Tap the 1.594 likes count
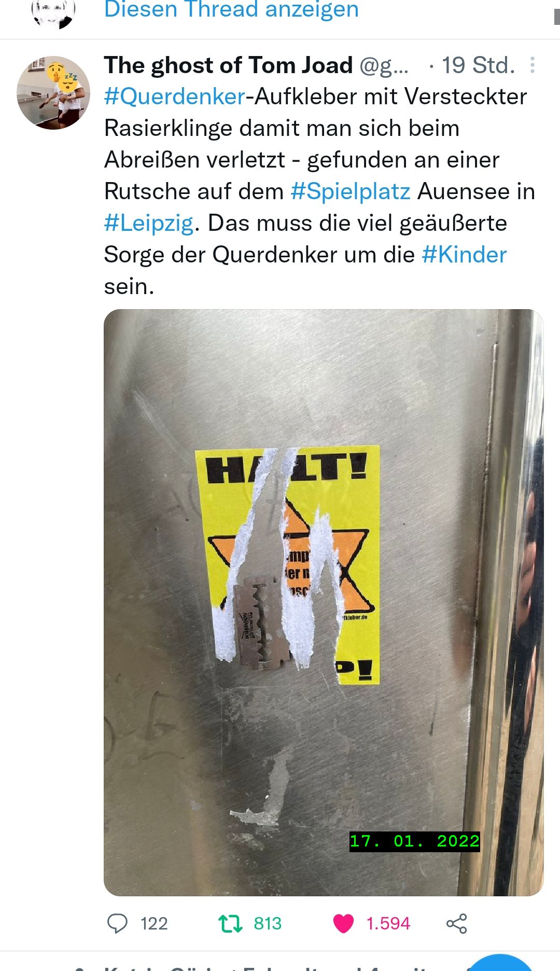 coord(388,923)
